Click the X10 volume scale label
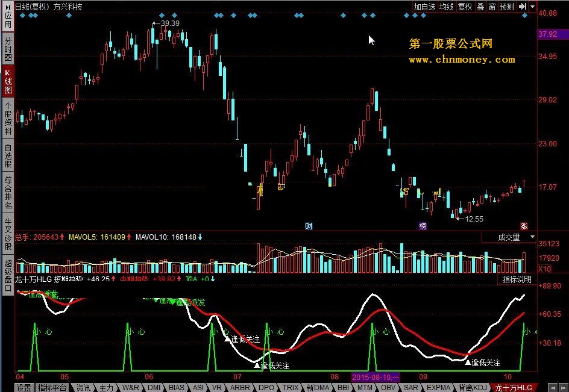569x392 pixels. [x=544, y=269]
